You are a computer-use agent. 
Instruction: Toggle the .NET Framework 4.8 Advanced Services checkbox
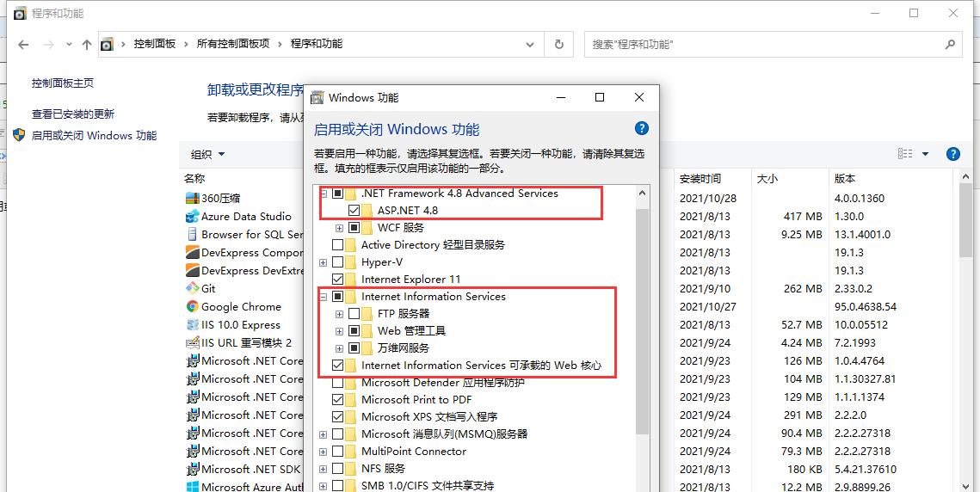pos(337,194)
